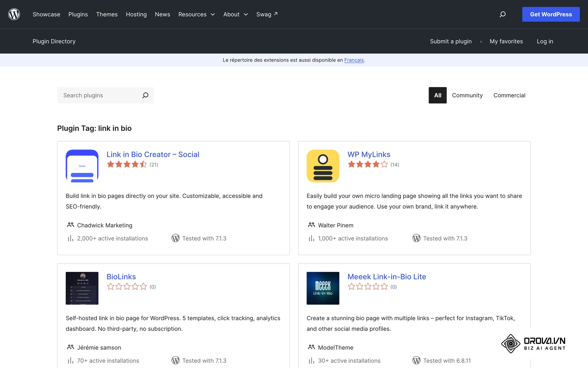Click Swag external link arrow icon
588x368 pixels.
(x=276, y=14)
